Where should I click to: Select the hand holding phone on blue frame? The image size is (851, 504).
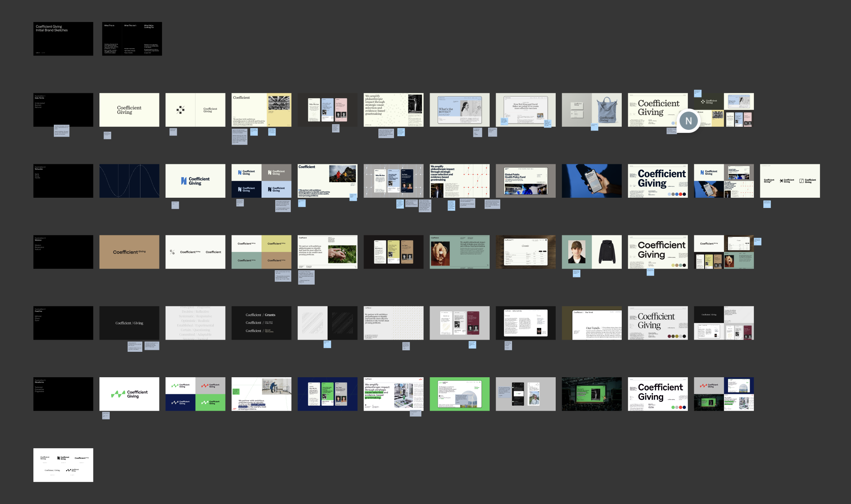point(591,181)
